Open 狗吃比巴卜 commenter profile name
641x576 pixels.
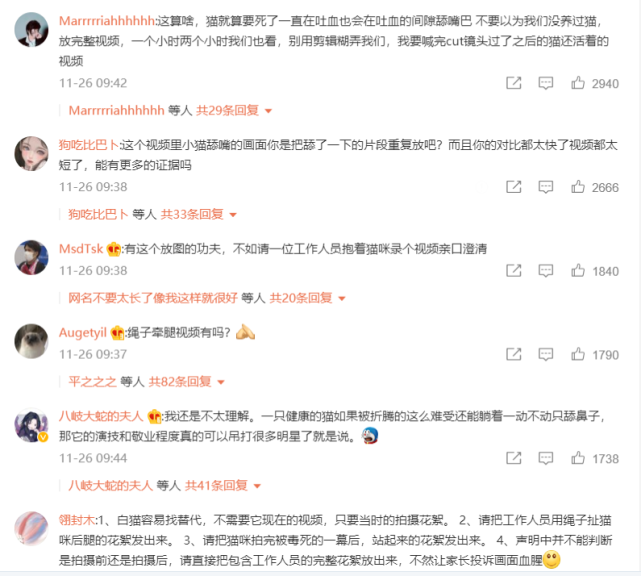pyautogui.click(x=89, y=145)
